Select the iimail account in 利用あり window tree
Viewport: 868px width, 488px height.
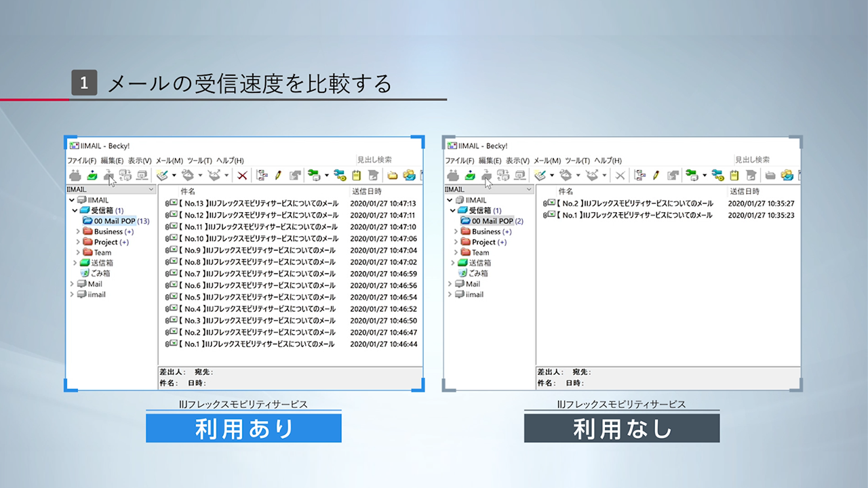pyautogui.click(x=91, y=295)
